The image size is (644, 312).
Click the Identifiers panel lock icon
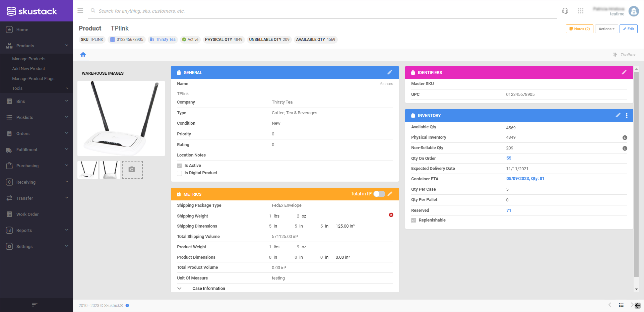[x=413, y=72]
